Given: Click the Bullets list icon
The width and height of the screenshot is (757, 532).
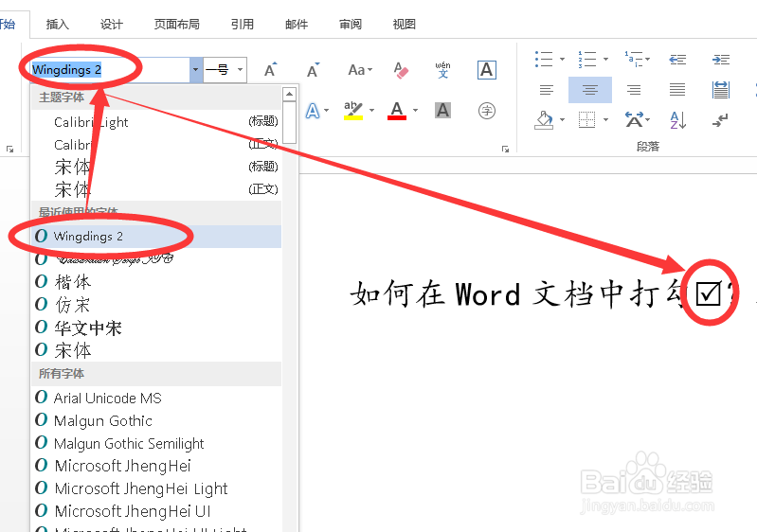Looking at the screenshot, I should [x=544, y=59].
